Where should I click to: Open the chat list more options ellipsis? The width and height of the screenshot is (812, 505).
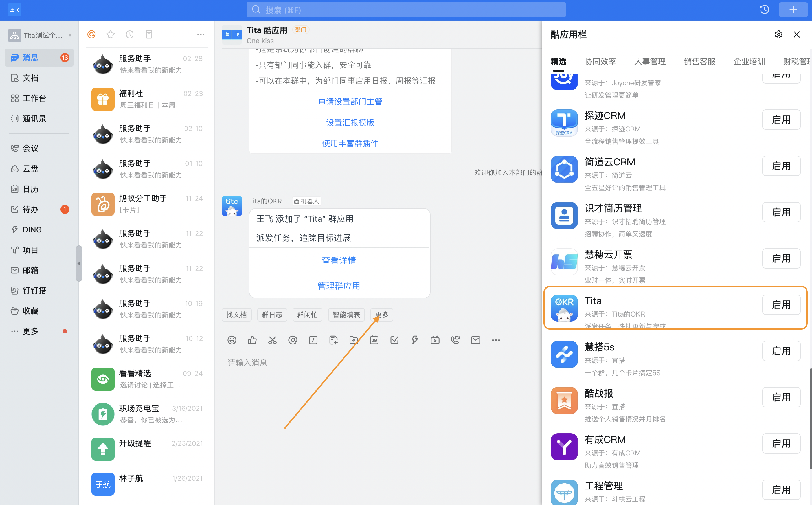(x=201, y=34)
